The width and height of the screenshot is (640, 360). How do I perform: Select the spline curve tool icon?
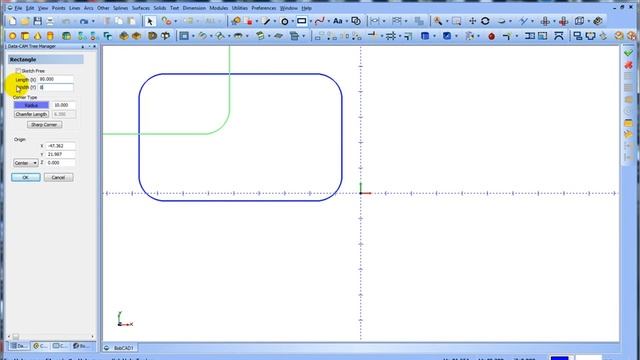point(320,21)
